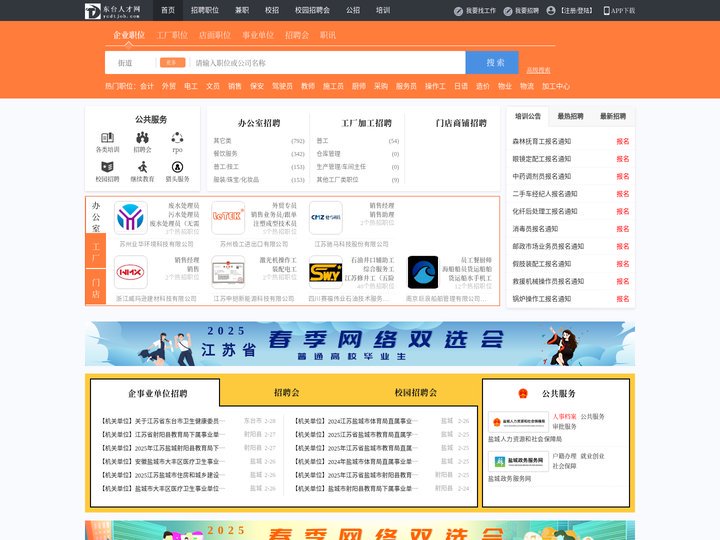Select the orange 门店 vertical tab

point(96,287)
